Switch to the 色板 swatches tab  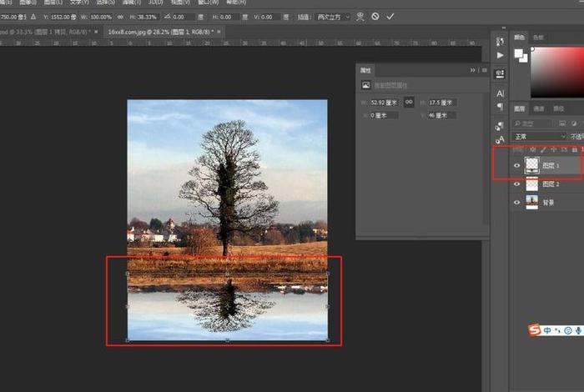point(538,38)
